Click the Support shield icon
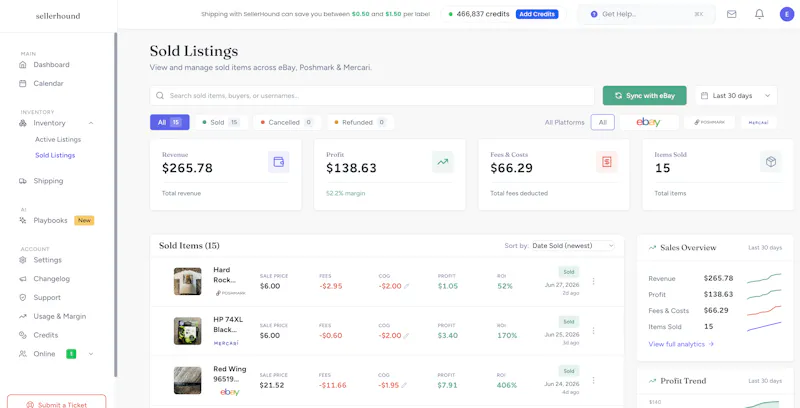 pos(22,297)
